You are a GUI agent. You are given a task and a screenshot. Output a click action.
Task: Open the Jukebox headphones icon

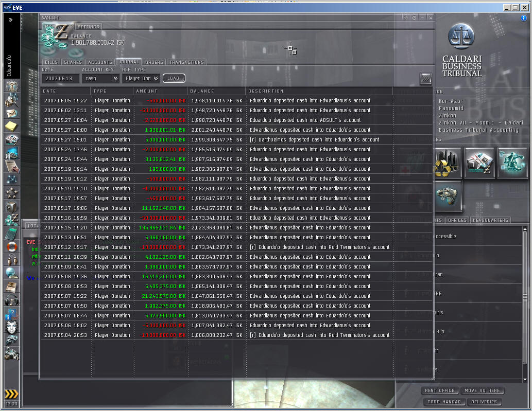[11, 300]
